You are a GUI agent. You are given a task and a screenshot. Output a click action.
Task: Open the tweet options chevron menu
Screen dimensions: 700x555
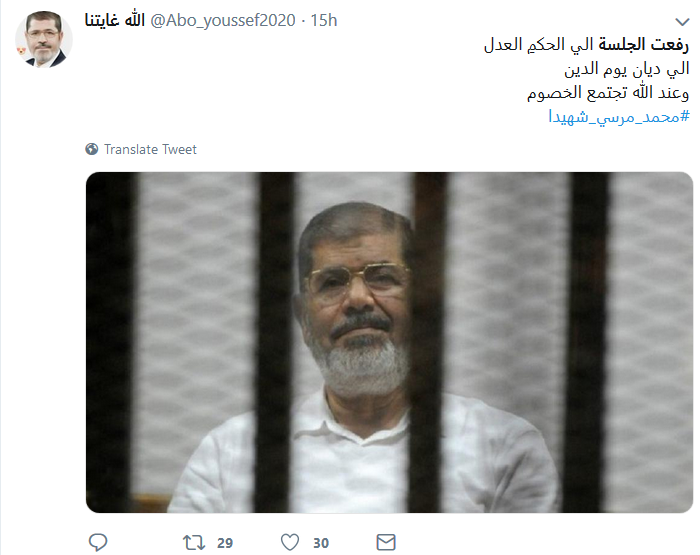[x=682, y=21]
